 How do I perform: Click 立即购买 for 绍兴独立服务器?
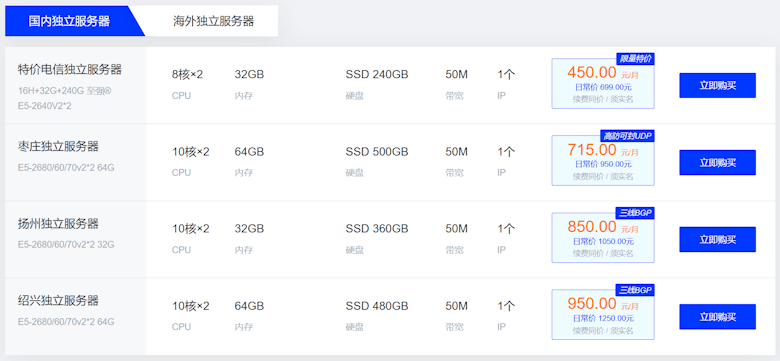[717, 317]
